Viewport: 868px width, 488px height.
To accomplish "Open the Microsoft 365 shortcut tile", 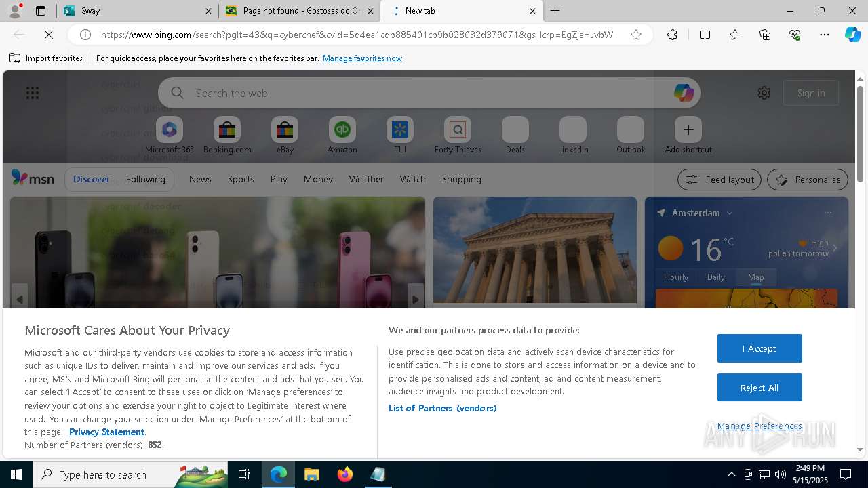I will tap(170, 135).
